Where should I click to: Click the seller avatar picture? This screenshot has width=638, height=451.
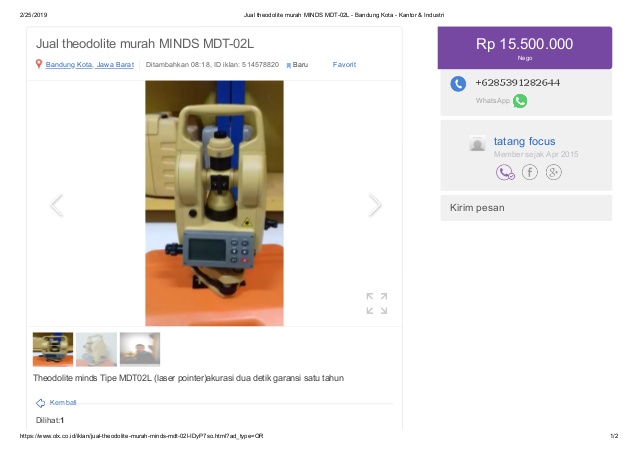pyautogui.click(x=477, y=143)
